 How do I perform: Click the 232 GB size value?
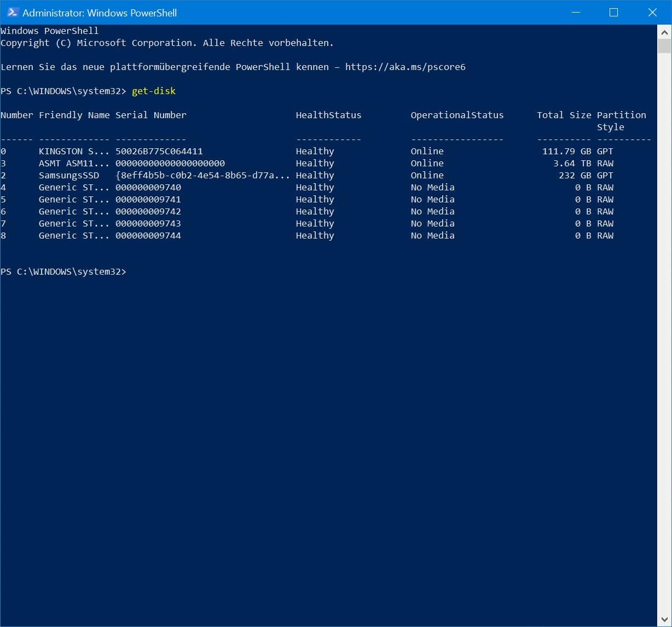[575, 175]
